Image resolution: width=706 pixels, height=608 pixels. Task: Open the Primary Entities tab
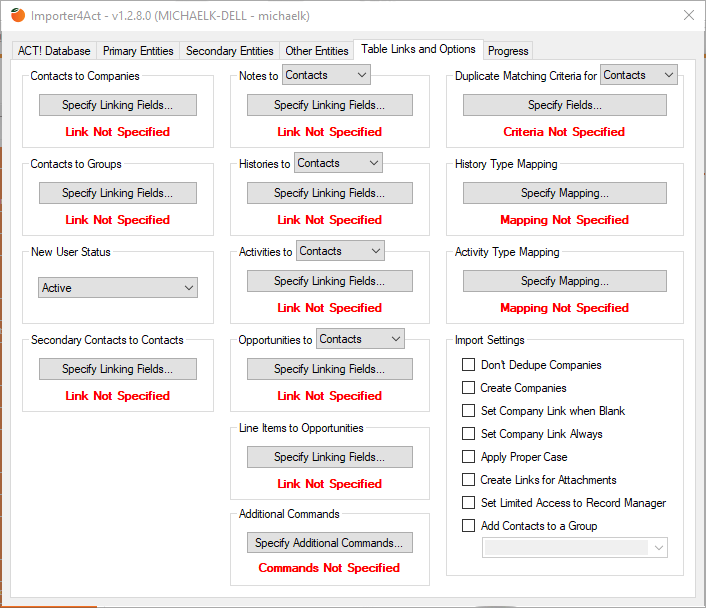tap(138, 51)
